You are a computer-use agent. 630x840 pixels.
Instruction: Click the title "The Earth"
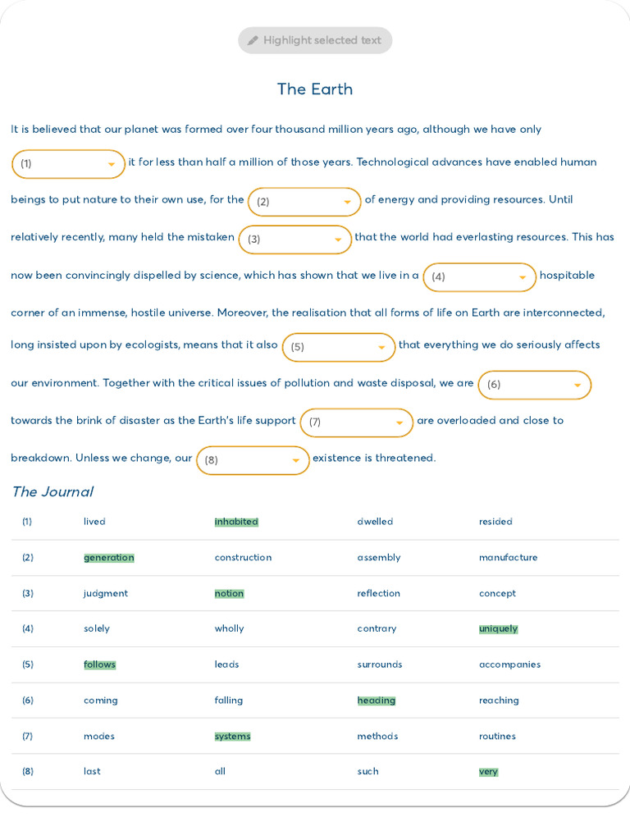tap(315, 89)
